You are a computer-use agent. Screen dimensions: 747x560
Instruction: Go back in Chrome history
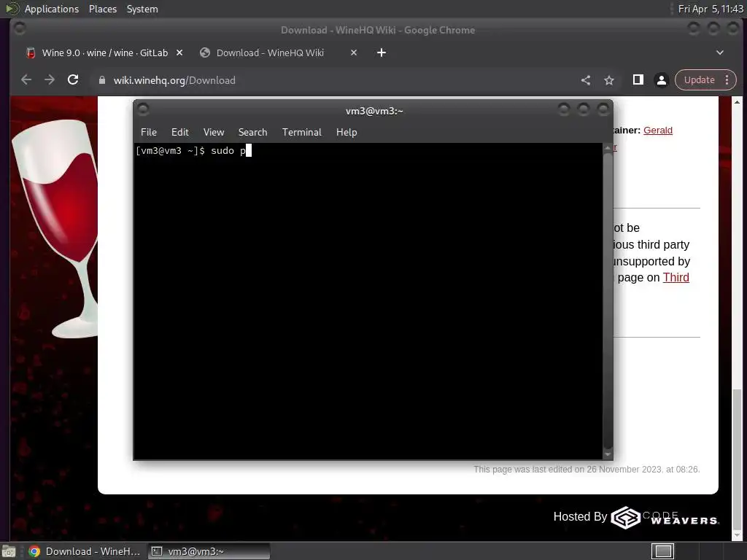pos(26,80)
